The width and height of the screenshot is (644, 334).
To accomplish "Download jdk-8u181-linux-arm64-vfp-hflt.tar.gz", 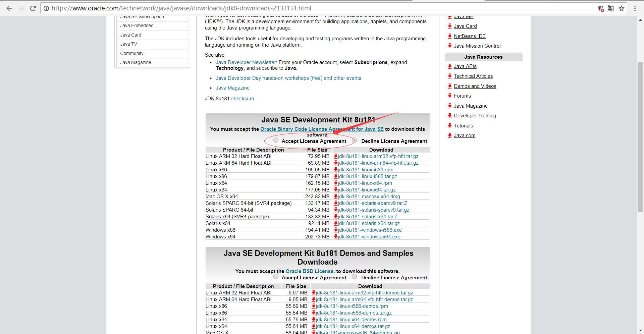I will point(378,163).
